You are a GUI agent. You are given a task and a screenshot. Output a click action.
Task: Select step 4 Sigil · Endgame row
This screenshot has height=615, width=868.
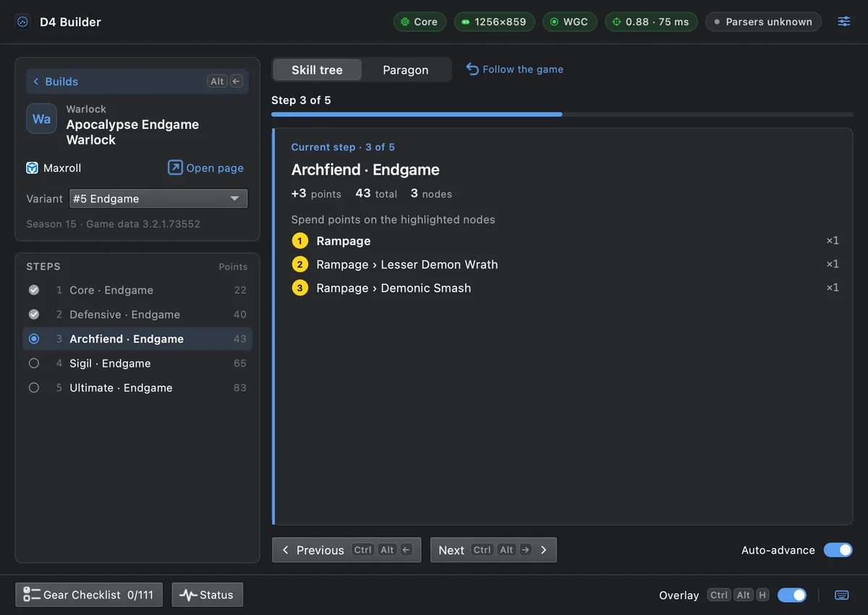click(137, 363)
